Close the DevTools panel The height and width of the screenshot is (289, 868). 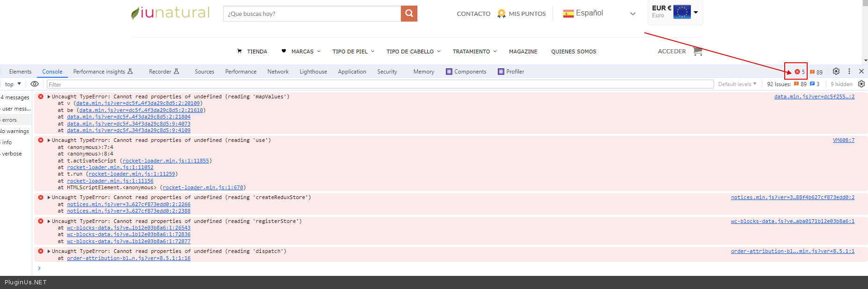861,71
